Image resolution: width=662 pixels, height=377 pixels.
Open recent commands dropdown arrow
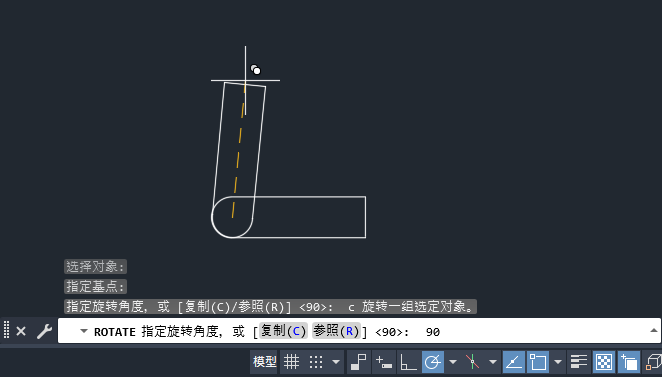click(84, 331)
